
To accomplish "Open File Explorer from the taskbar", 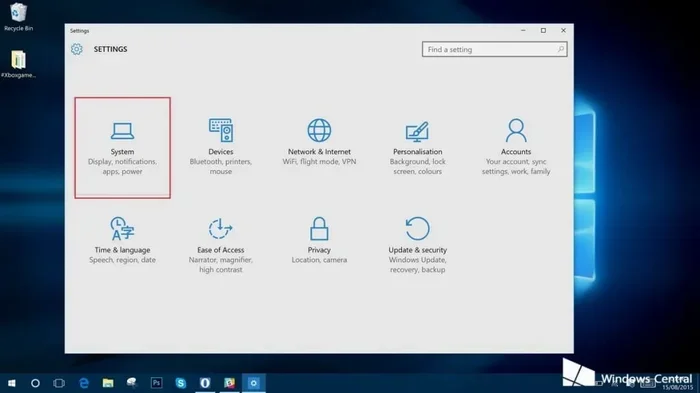I will coord(108,383).
